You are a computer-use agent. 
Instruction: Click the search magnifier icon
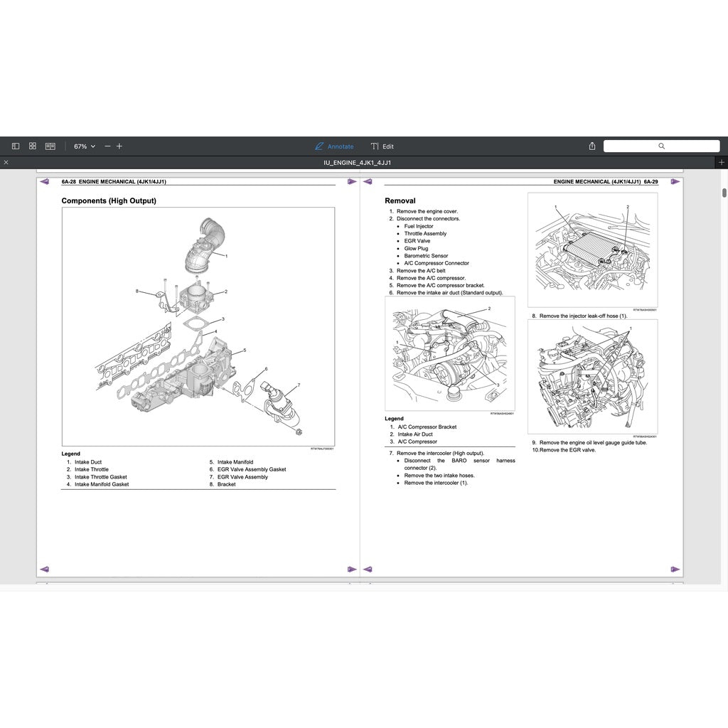662,146
